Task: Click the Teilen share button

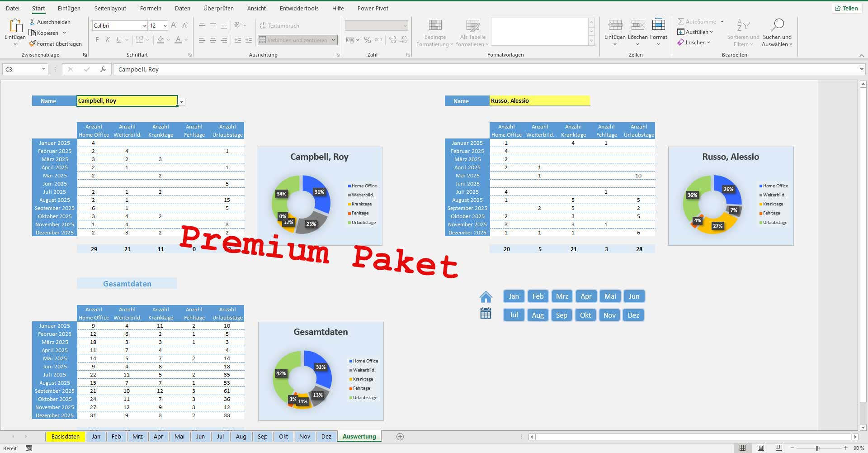Action: click(x=846, y=8)
